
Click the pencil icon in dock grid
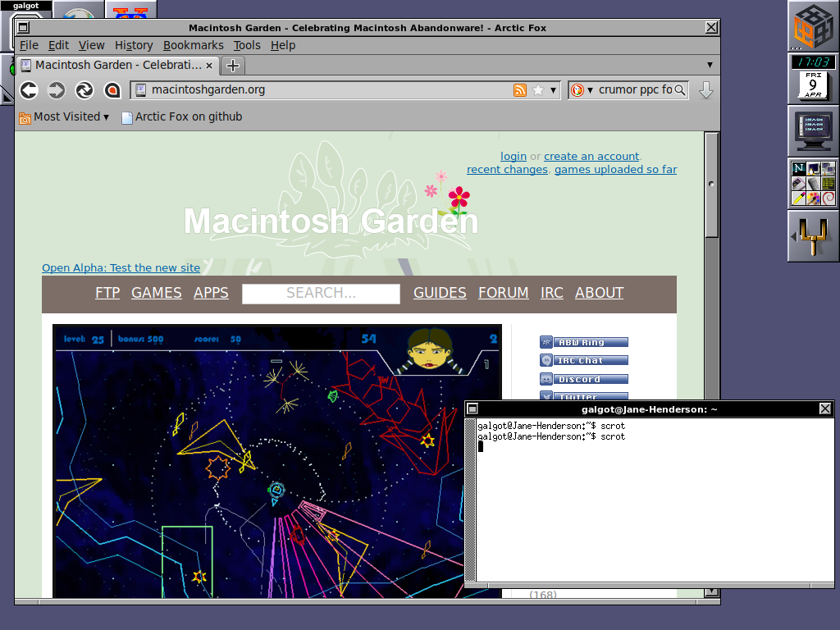tap(798, 199)
